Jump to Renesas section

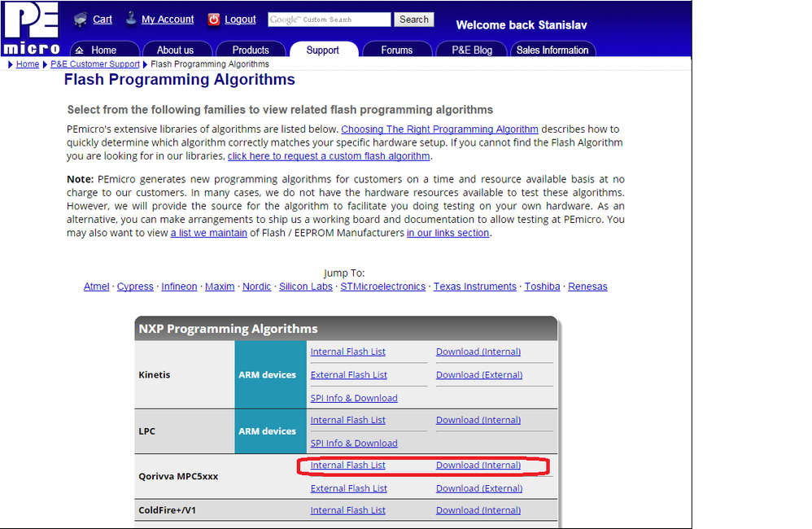(587, 286)
